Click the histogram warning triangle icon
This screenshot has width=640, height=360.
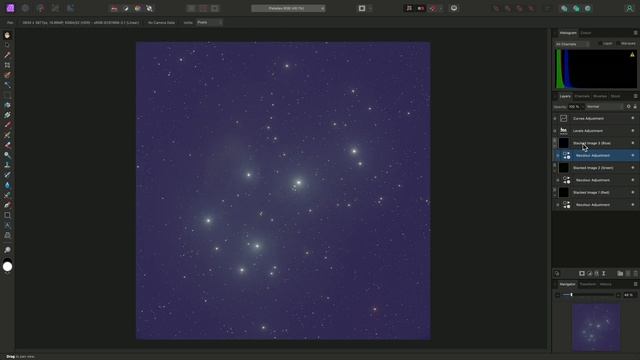pyautogui.click(x=632, y=54)
